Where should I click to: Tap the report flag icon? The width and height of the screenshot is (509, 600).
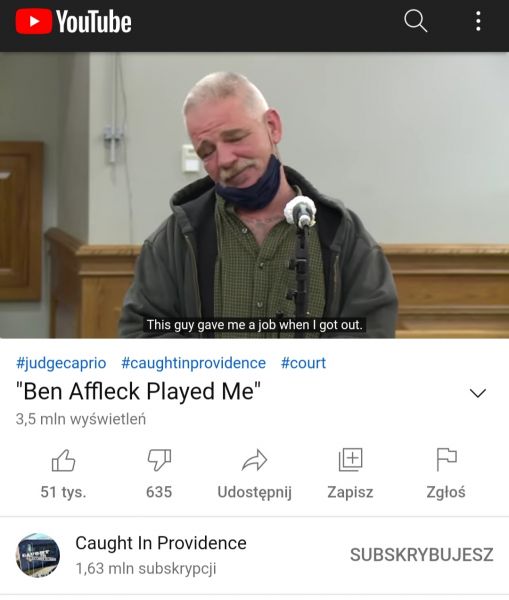click(446, 460)
